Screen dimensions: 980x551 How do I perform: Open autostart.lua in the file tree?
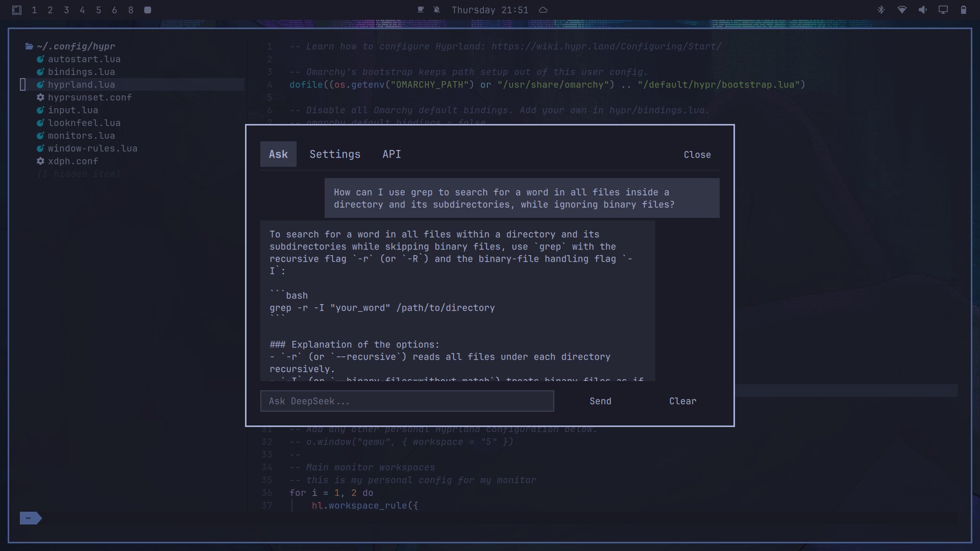[84, 59]
